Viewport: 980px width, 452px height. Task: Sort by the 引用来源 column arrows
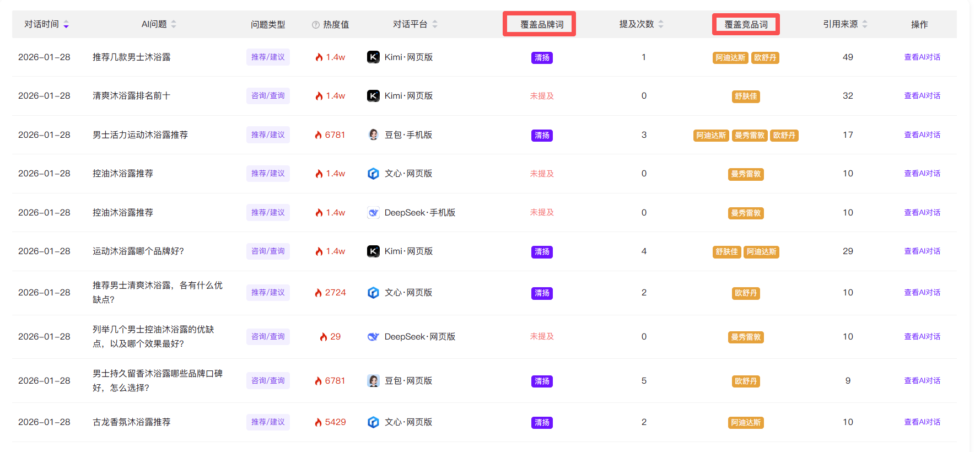(865, 24)
